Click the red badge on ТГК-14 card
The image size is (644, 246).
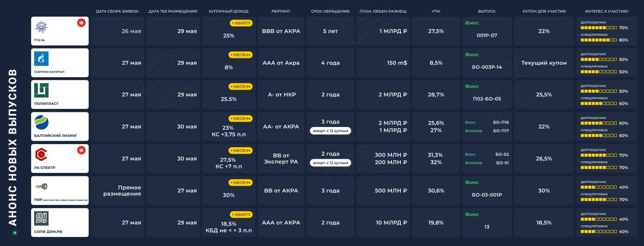[81, 23]
